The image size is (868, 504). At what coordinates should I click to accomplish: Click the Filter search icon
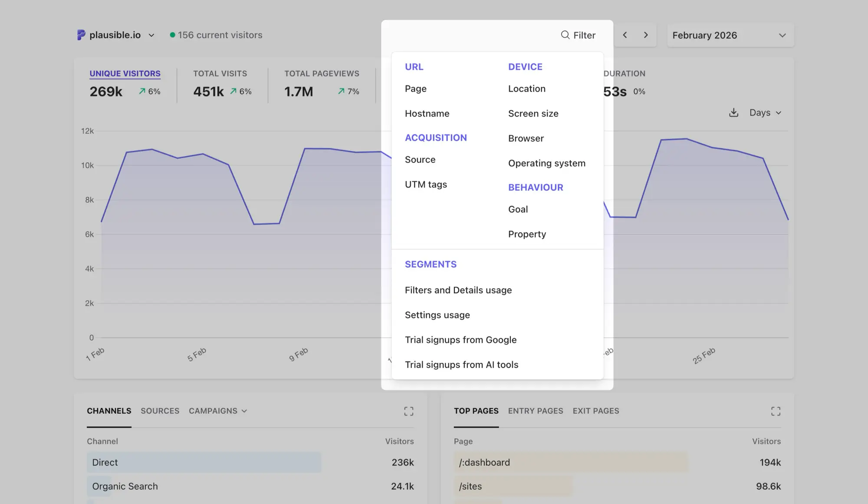click(x=565, y=35)
